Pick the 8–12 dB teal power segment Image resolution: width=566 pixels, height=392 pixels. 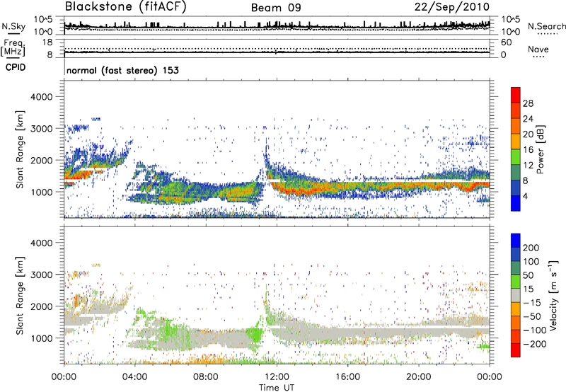(x=516, y=173)
